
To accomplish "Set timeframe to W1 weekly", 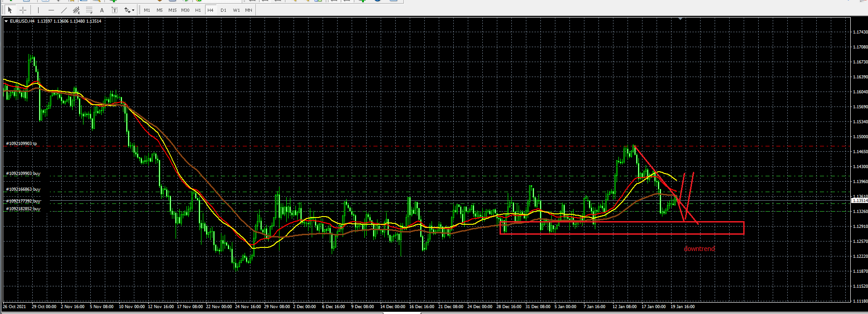I will [x=236, y=10].
